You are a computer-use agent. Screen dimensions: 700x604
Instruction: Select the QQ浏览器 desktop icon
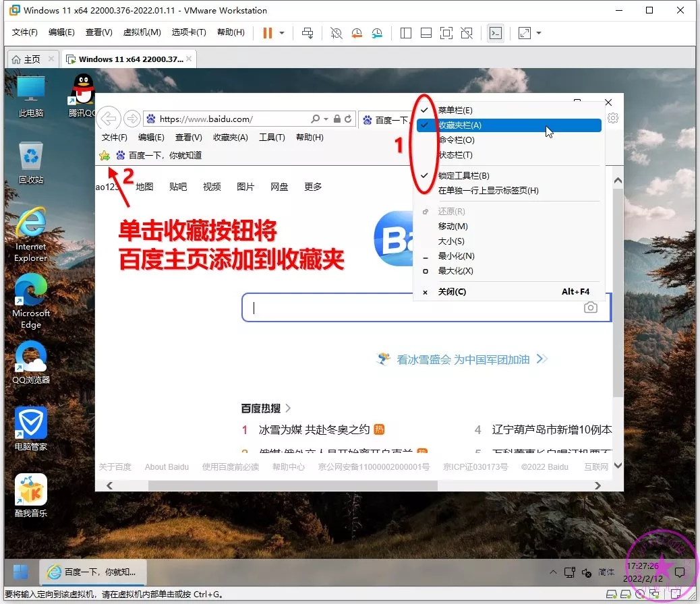click(31, 363)
